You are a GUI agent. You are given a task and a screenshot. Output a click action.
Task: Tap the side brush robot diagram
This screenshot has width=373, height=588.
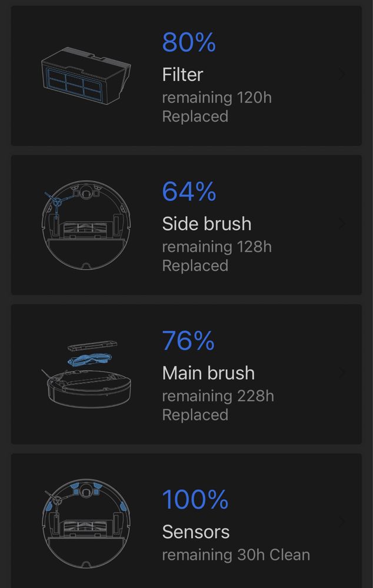click(86, 225)
